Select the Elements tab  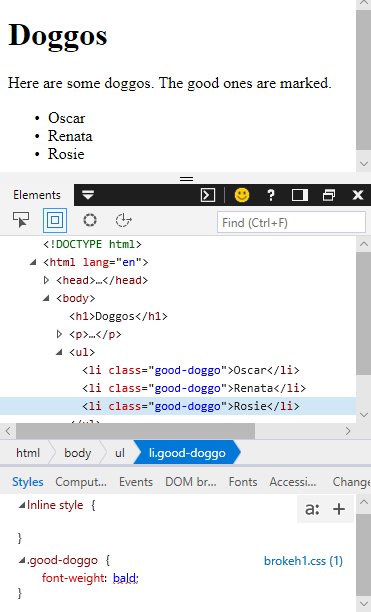(37, 195)
